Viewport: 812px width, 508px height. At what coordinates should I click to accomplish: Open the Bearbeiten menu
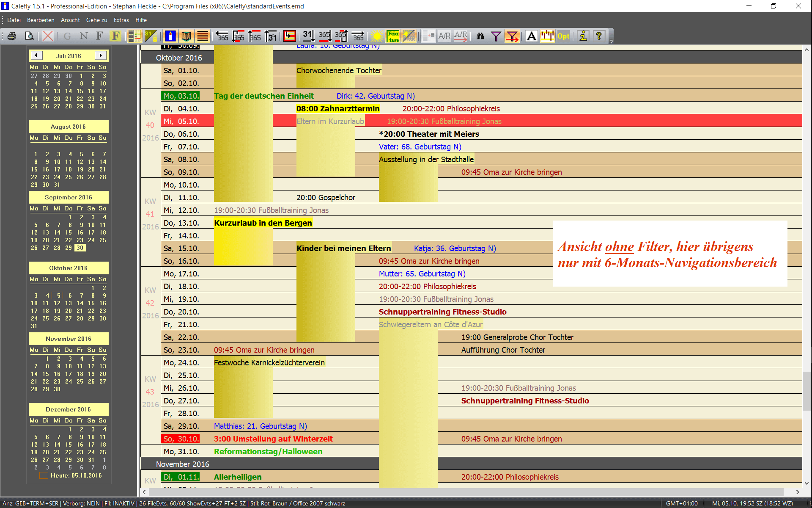[x=41, y=20]
